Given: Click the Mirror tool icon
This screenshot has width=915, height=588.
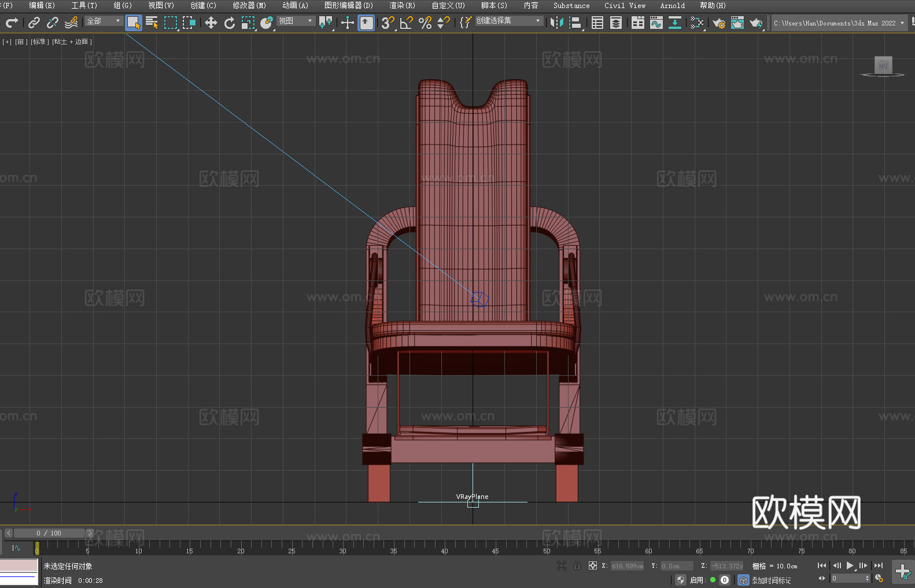Looking at the screenshot, I should [557, 23].
